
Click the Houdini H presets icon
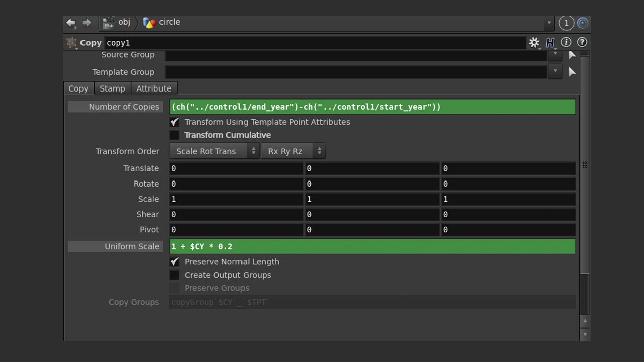pyautogui.click(x=550, y=43)
